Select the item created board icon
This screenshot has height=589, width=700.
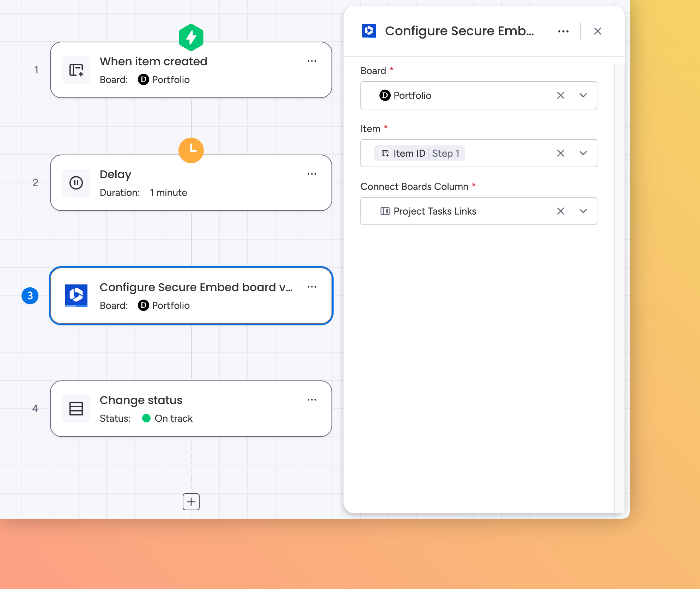click(76, 70)
